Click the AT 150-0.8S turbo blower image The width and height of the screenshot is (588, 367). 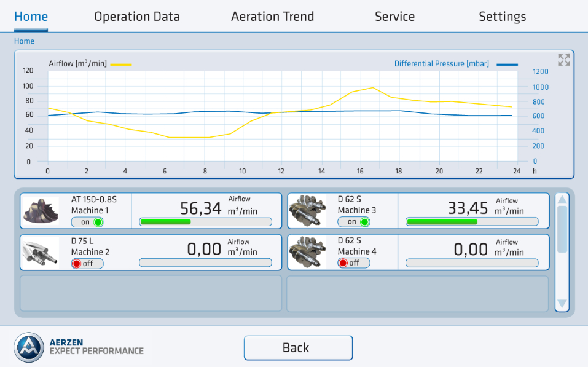point(41,211)
